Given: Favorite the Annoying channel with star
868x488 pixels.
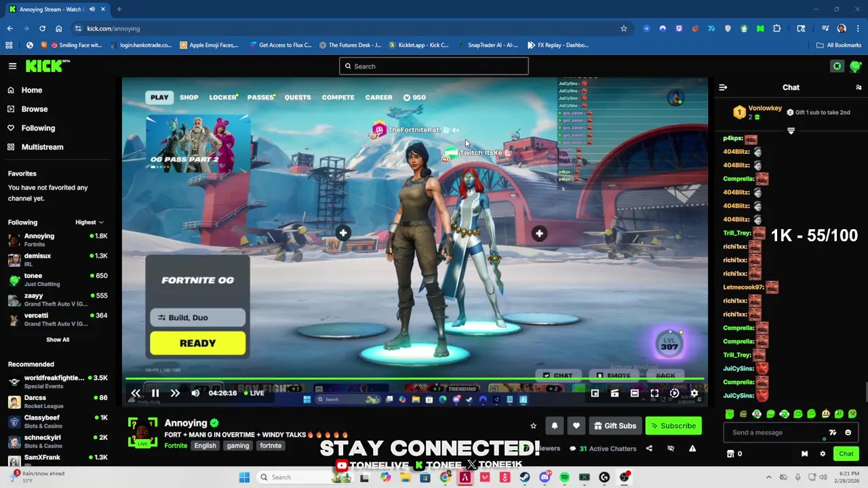Looking at the screenshot, I should [x=533, y=426].
